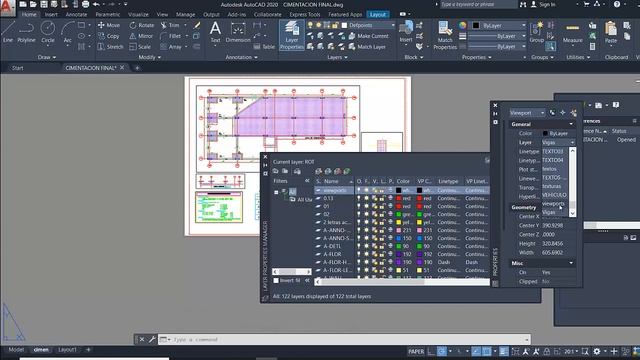Click the Match Properties tool
This screenshot has height=360, width=640.
pyautogui.click(x=445, y=36)
